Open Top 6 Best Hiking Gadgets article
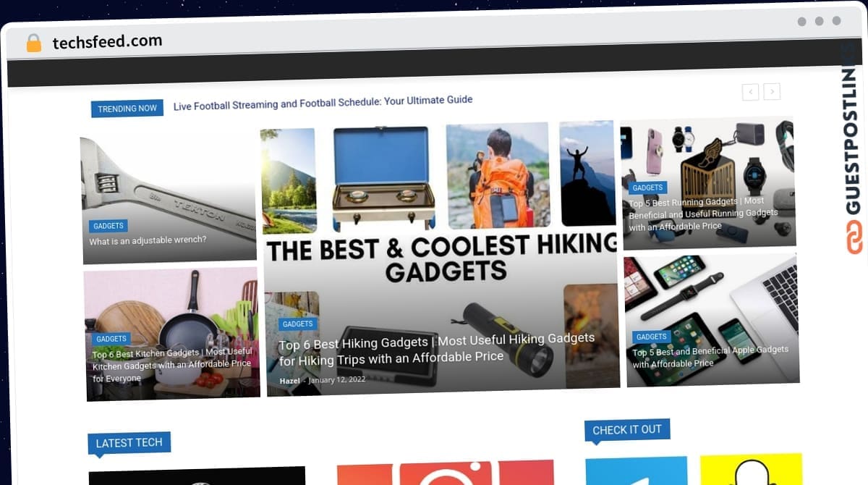The height and width of the screenshot is (485, 868). point(437,349)
